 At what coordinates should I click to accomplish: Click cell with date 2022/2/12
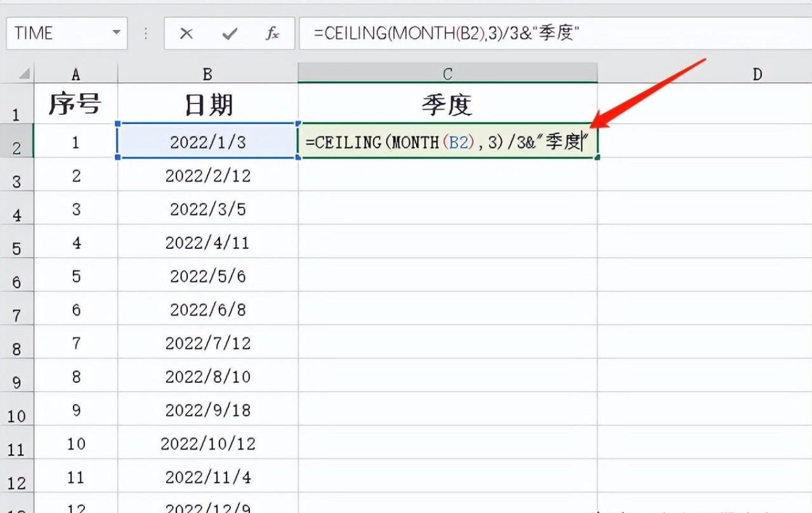coord(207,175)
